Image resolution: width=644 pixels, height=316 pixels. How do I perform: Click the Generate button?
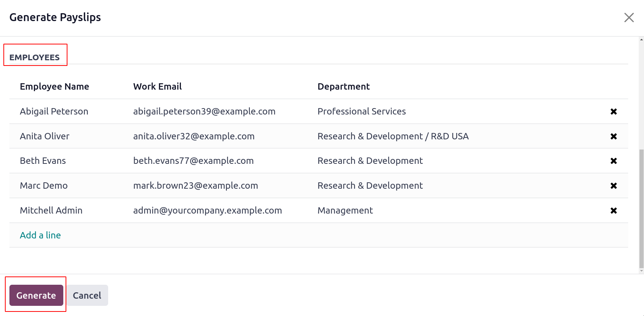coord(36,295)
